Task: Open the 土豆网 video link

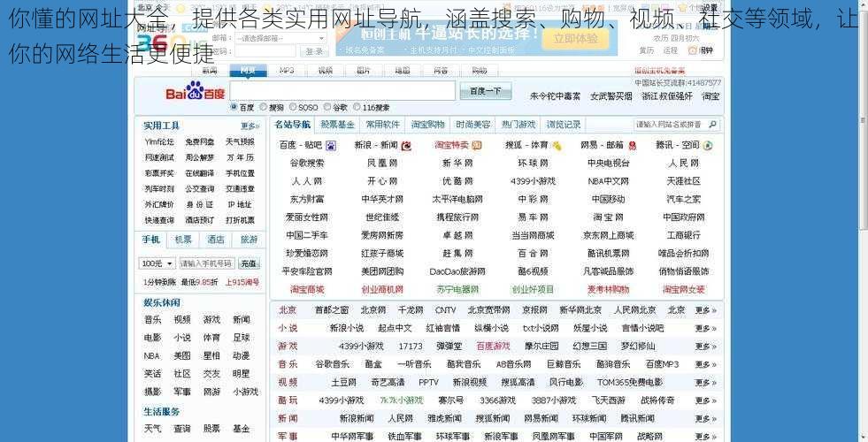Action: (344, 382)
